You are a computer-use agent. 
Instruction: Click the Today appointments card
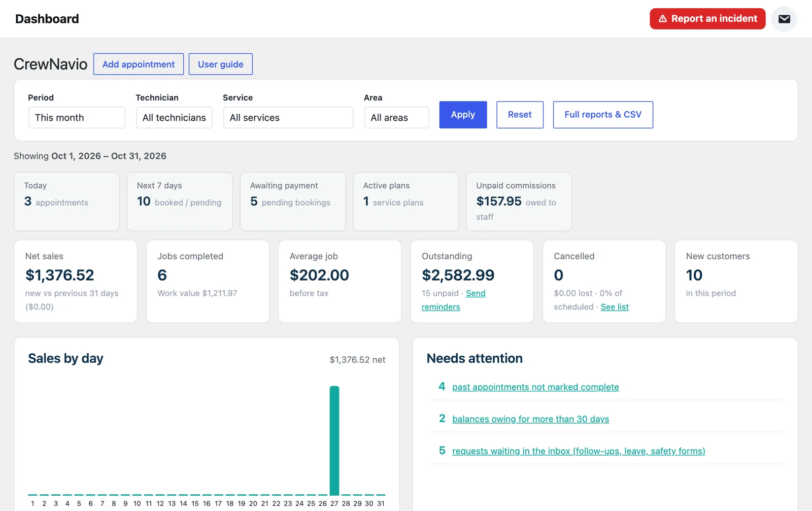tap(66, 201)
